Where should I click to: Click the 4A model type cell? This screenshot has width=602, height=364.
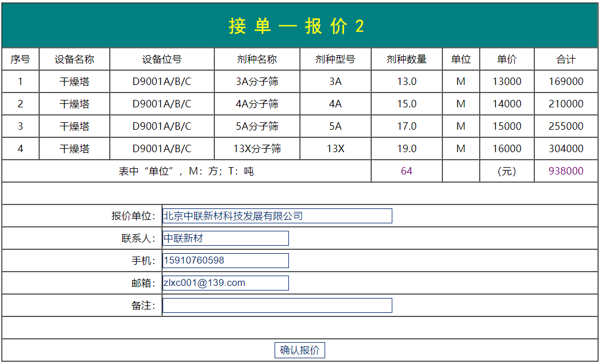[x=335, y=104]
